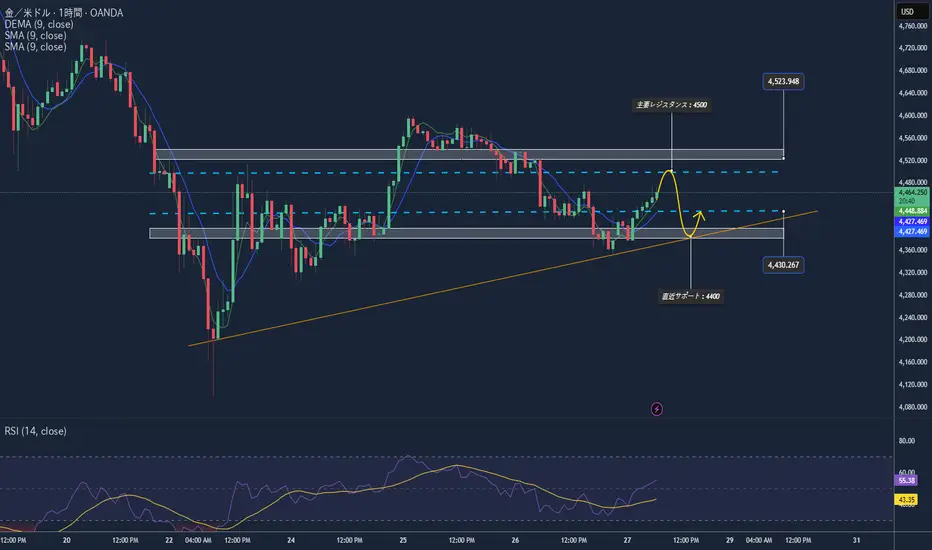Image resolution: width=932 pixels, height=550 pixels.
Task: Click the 4,600.000 price scale label
Action: (912, 115)
